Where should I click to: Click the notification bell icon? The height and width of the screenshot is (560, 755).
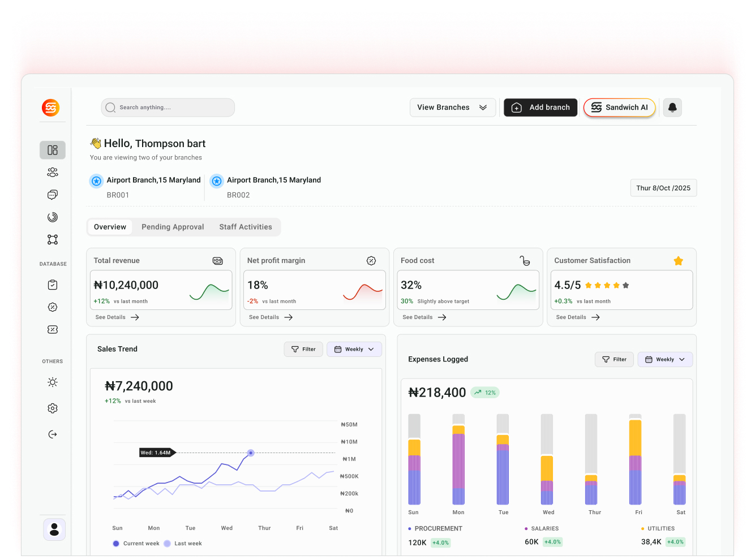[672, 107]
